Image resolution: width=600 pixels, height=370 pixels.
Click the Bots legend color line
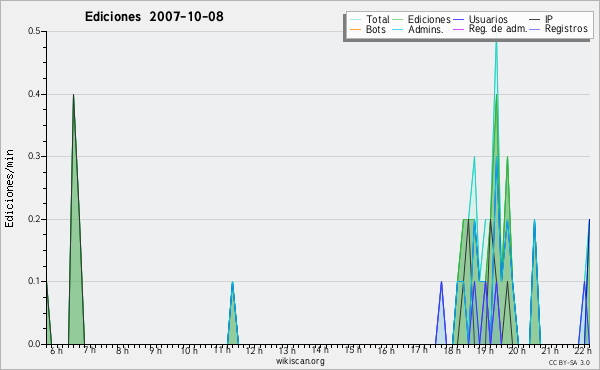355,29
